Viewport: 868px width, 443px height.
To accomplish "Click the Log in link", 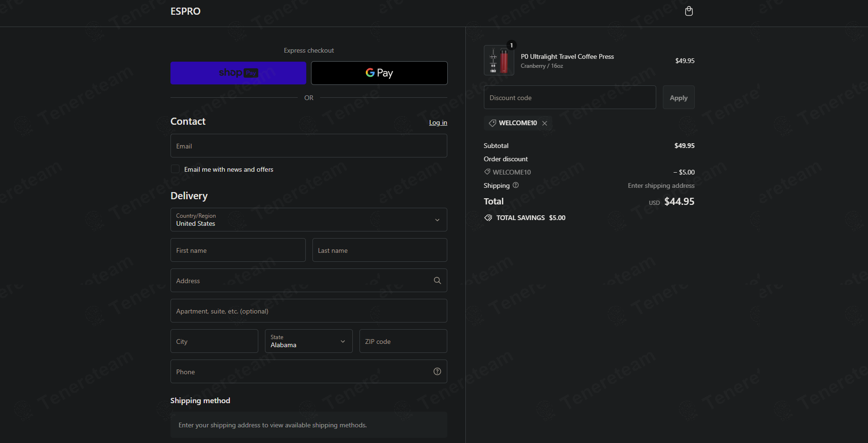I will click(x=438, y=122).
